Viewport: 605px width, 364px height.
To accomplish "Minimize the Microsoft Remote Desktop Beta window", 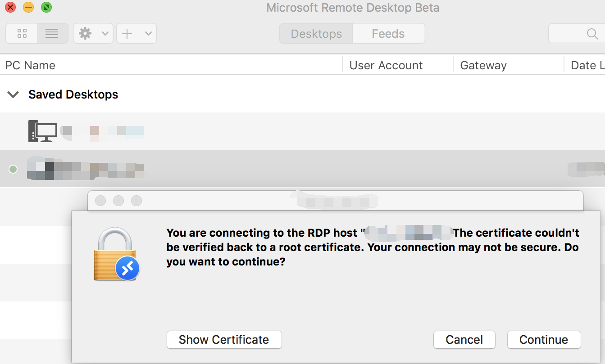I will coord(28,7).
